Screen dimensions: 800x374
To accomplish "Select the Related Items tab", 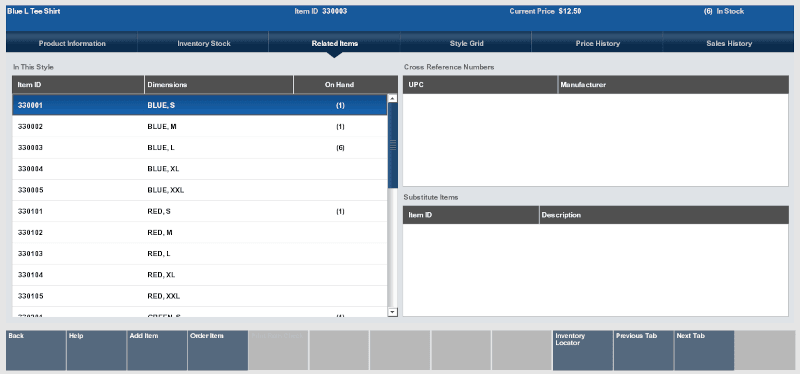I will tap(335, 43).
